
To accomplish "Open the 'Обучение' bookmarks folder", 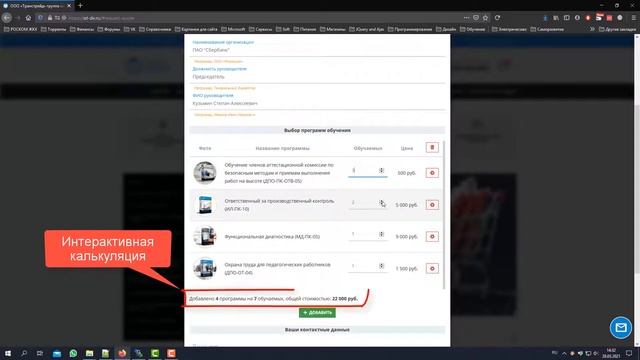I will coord(473,29).
